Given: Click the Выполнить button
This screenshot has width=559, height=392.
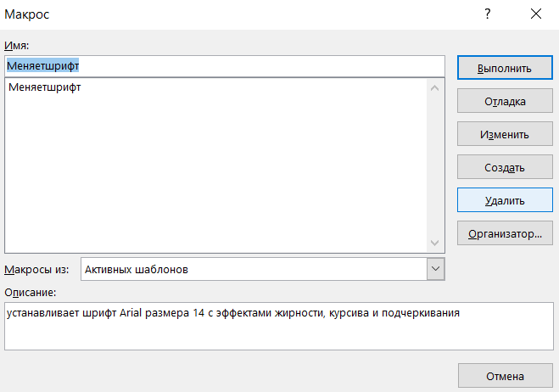Looking at the screenshot, I should tap(505, 67).
